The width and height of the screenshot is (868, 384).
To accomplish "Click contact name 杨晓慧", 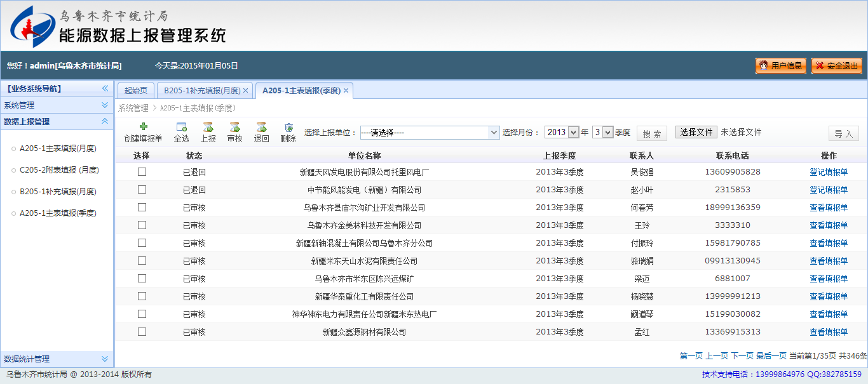I will pos(642,296).
